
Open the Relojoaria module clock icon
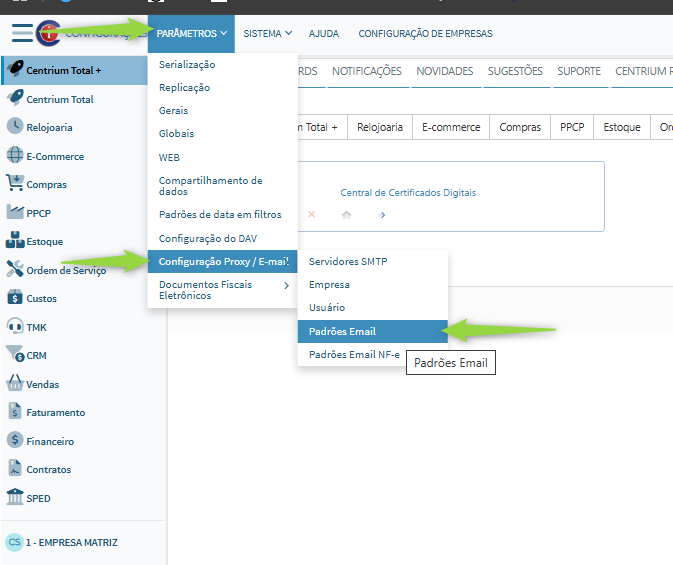coord(15,127)
